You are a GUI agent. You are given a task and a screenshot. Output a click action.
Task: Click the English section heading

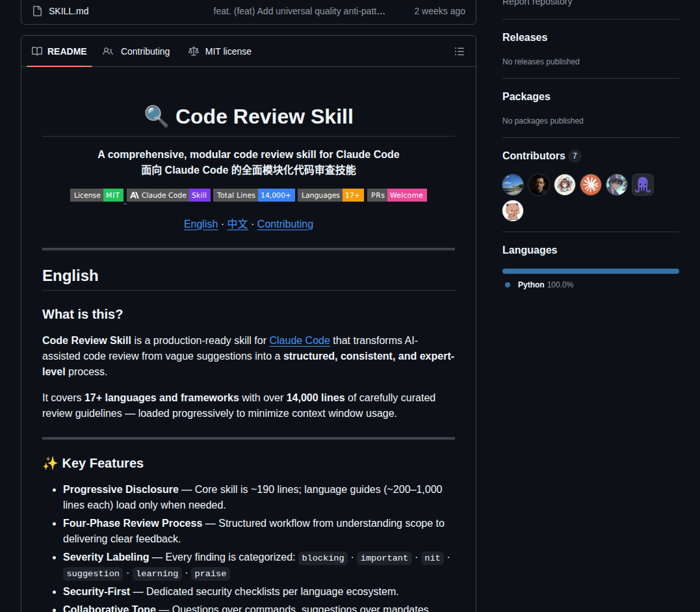click(70, 276)
